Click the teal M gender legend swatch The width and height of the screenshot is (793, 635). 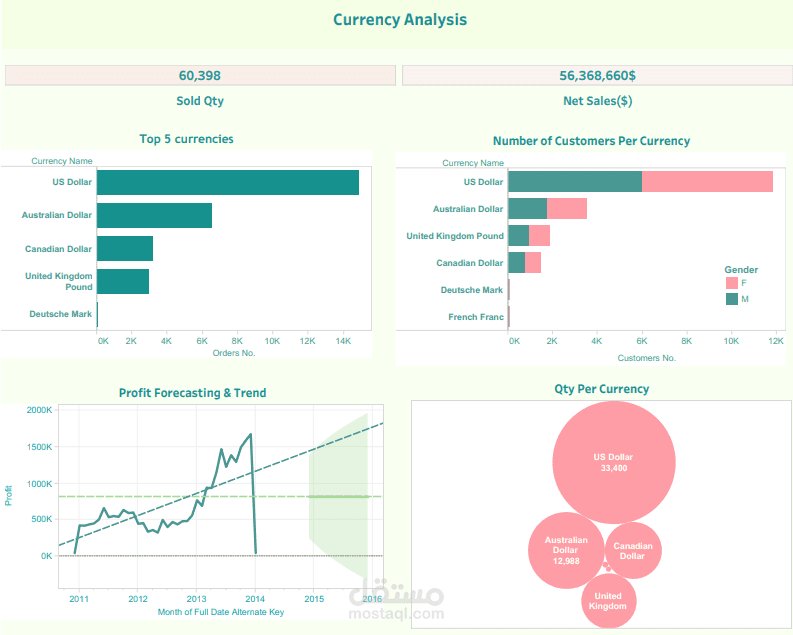pos(731,299)
